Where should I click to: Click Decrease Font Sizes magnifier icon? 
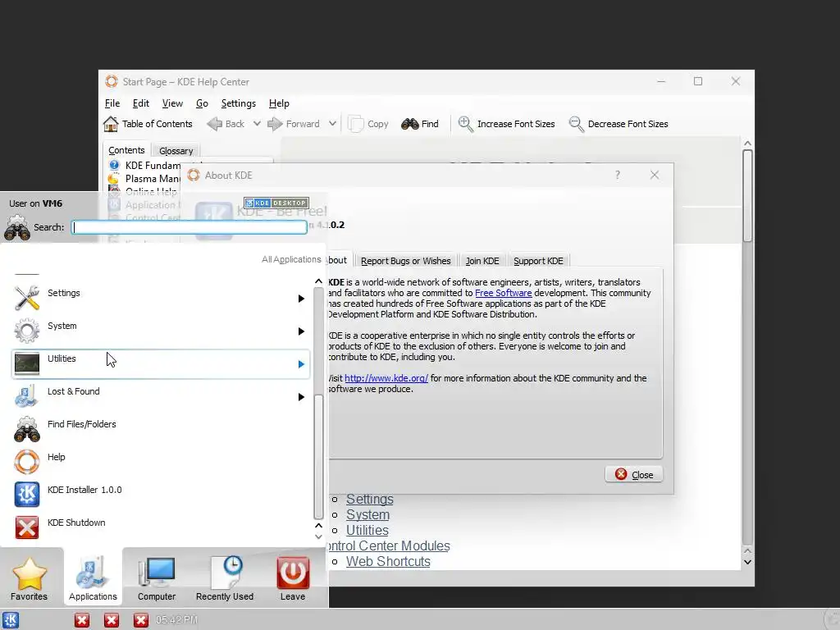click(x=576, y=124)
